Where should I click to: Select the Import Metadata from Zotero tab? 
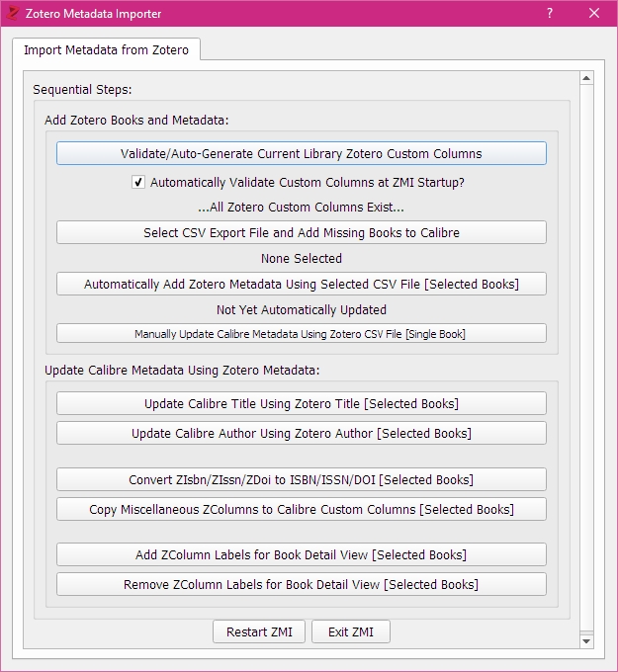tap(106, 49)
